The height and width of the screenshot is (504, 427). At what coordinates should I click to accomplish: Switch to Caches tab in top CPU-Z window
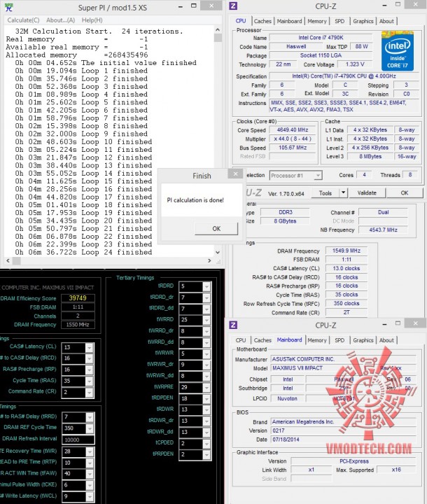(262, 21)
